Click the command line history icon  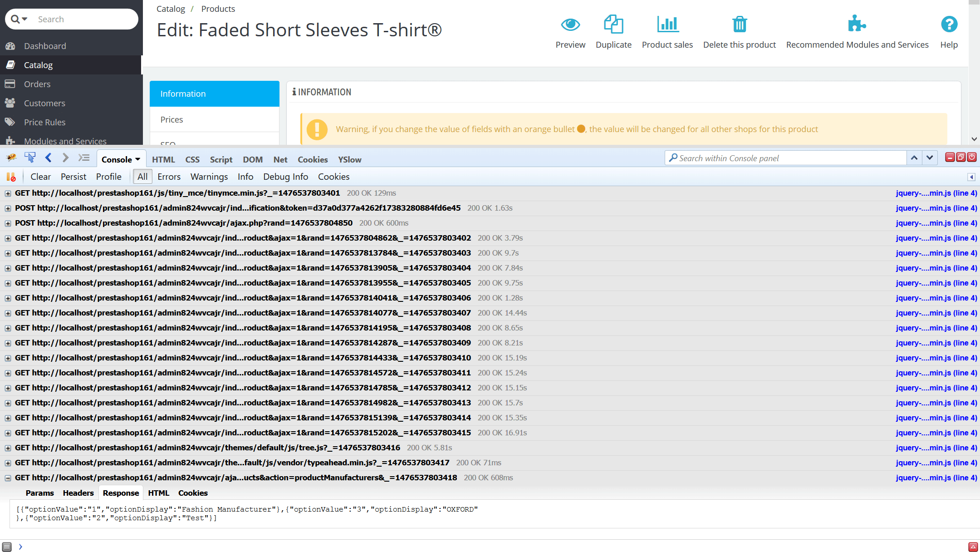pos(7,547)
